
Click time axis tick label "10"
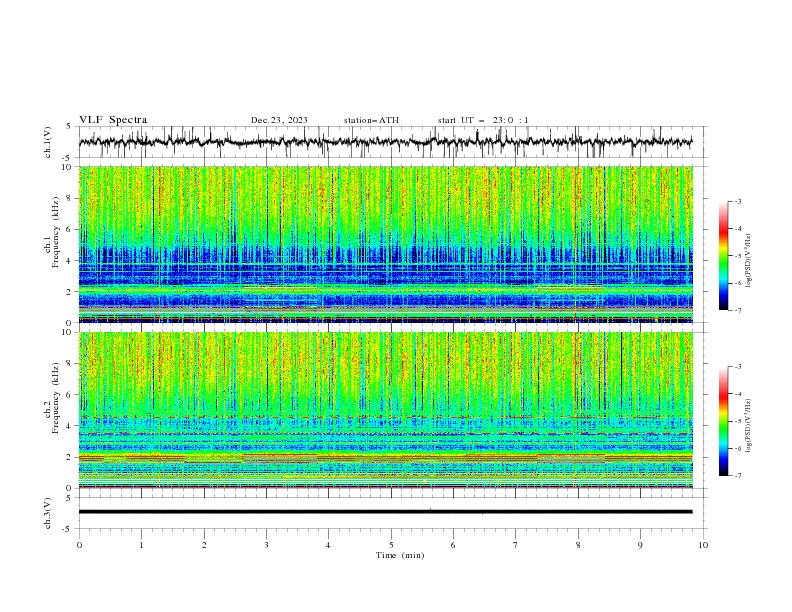(x=703, y=545)
